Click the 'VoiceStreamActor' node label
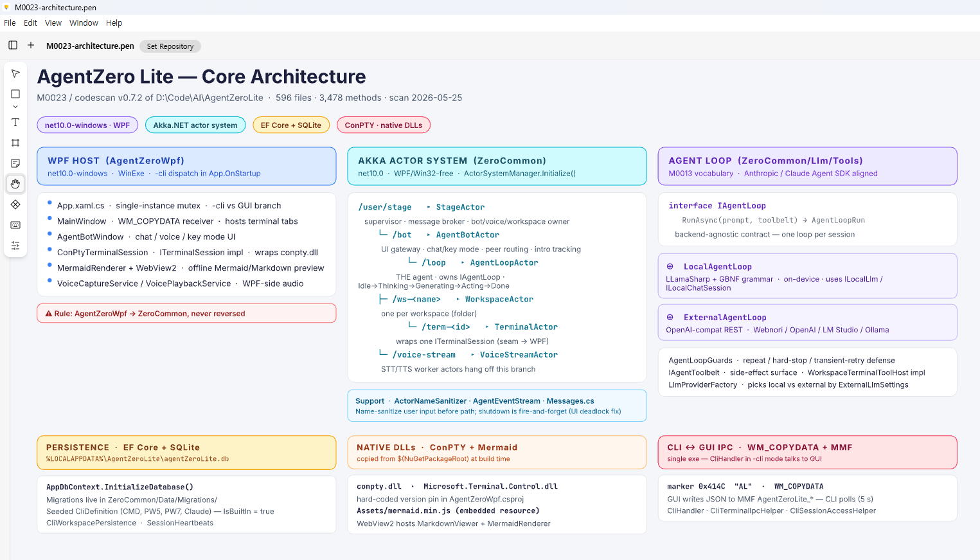Image resolution: width=980 pixels, height=560 pixels. click(519, 354)
